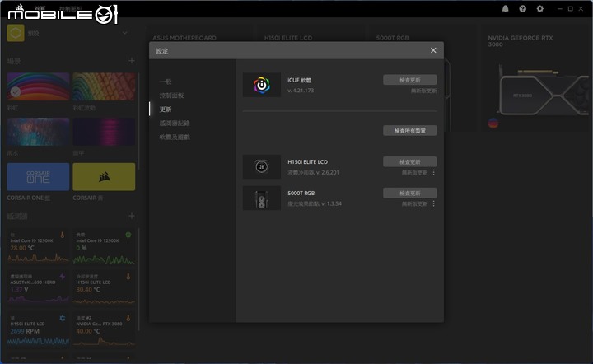Select the rainbow 彩虹 scene thumbnail
The image size is (593, 364).
click(x=38, y=86)
